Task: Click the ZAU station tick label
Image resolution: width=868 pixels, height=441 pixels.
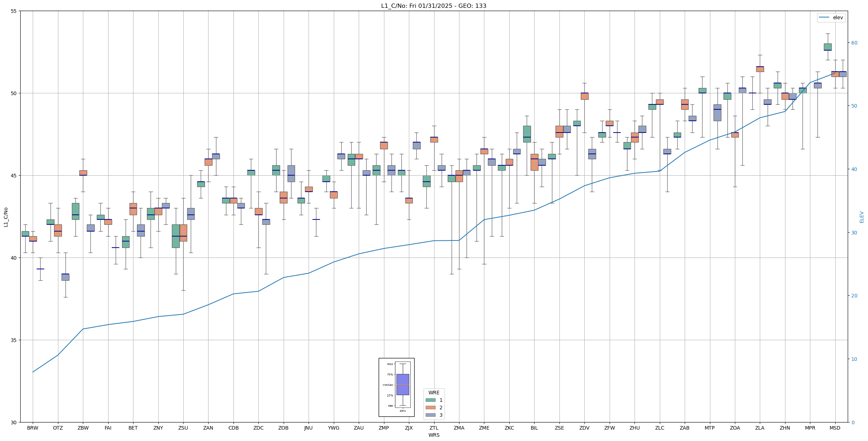Action: point(359,428)
